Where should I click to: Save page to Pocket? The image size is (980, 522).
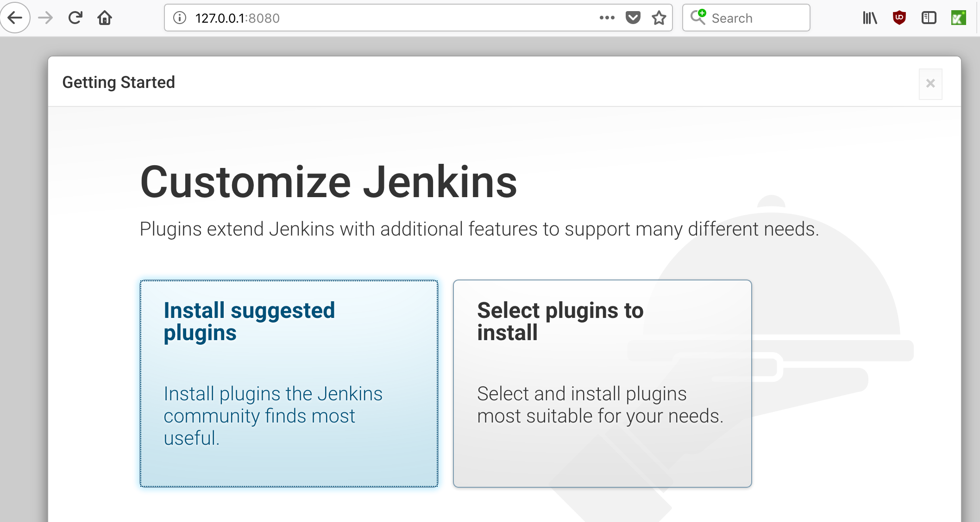pyautogui.click(x=633, y=18)
